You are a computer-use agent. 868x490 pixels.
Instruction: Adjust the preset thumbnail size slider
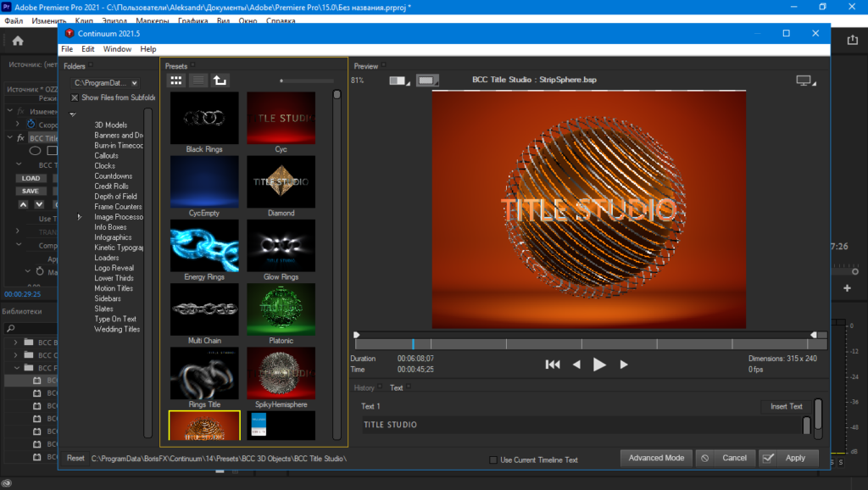click(307, 81)
